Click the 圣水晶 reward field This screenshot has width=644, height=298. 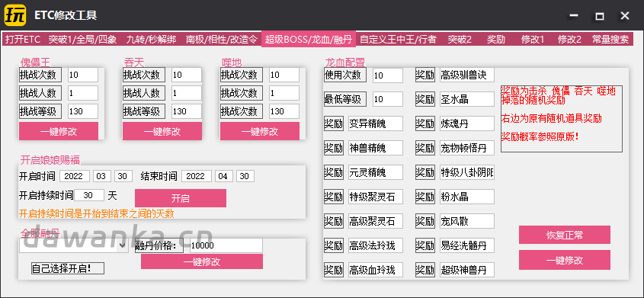coord(467,99)
